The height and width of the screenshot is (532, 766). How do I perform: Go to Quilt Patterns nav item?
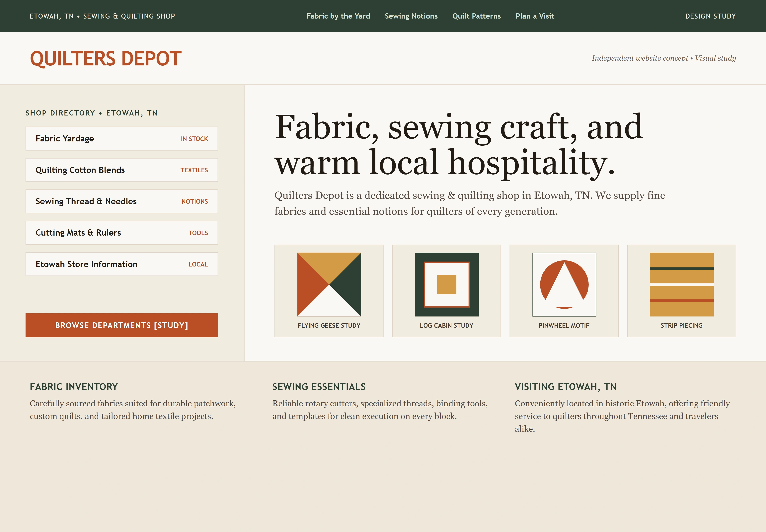click(476, 16)
